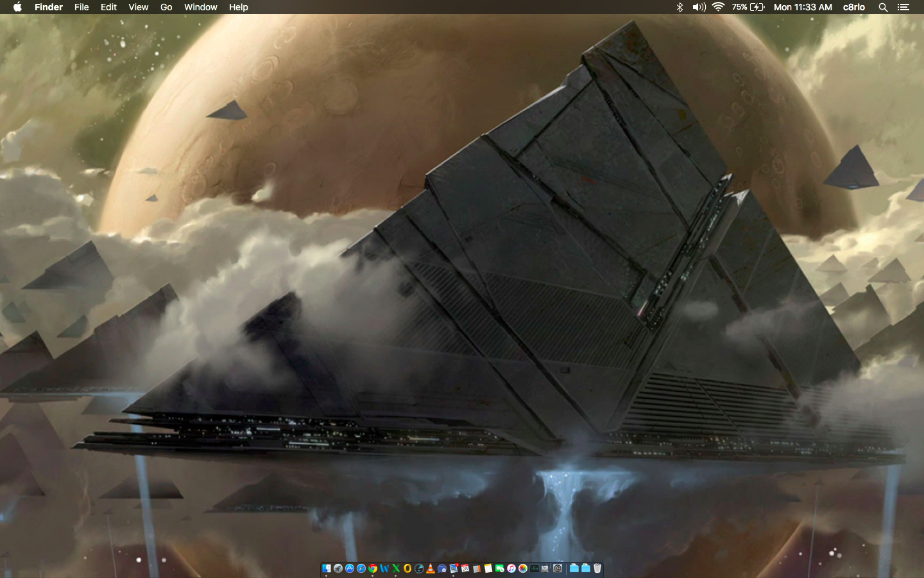Launch Google Chrome from the Dock
924x578 pixels.
point(373,568)
